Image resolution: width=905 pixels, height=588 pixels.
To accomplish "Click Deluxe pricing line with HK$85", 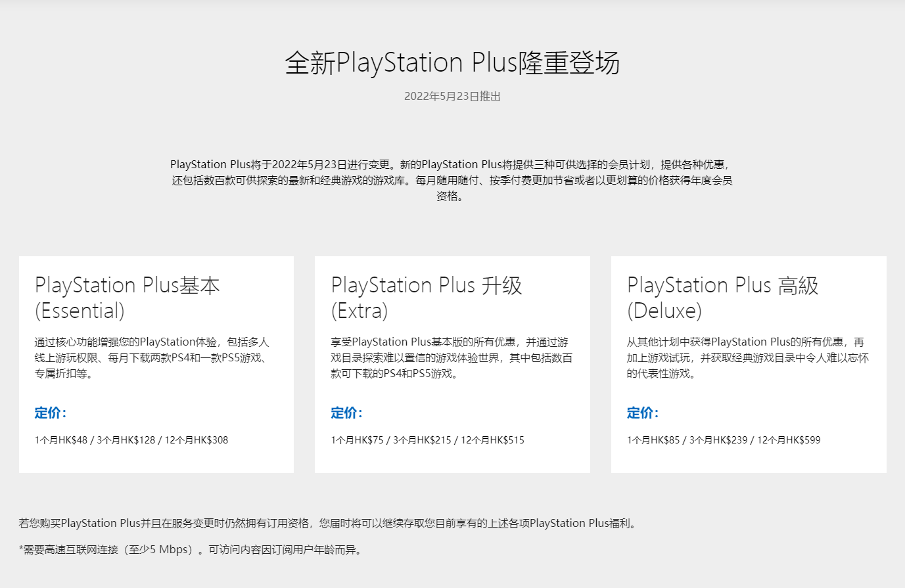I will point(724,440).
